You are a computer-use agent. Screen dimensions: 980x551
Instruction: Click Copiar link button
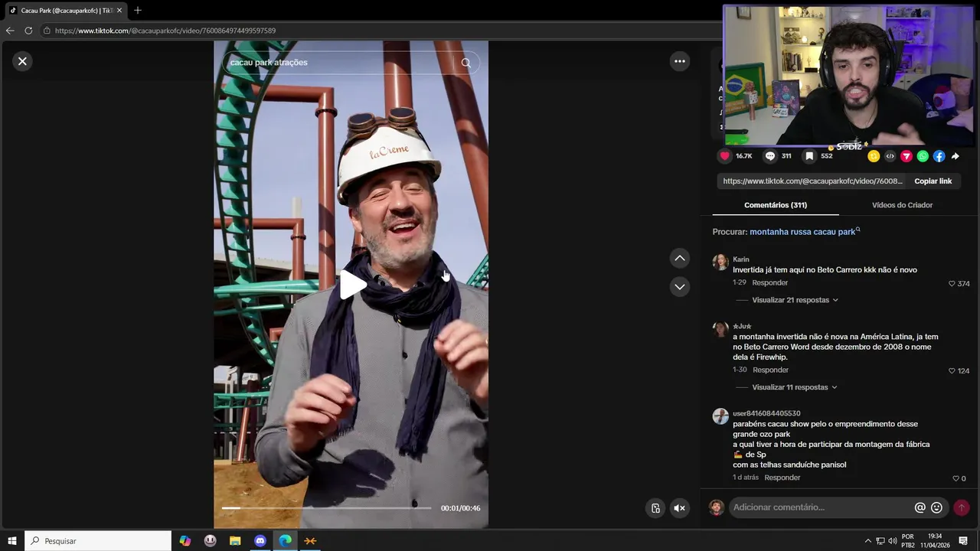933,181
